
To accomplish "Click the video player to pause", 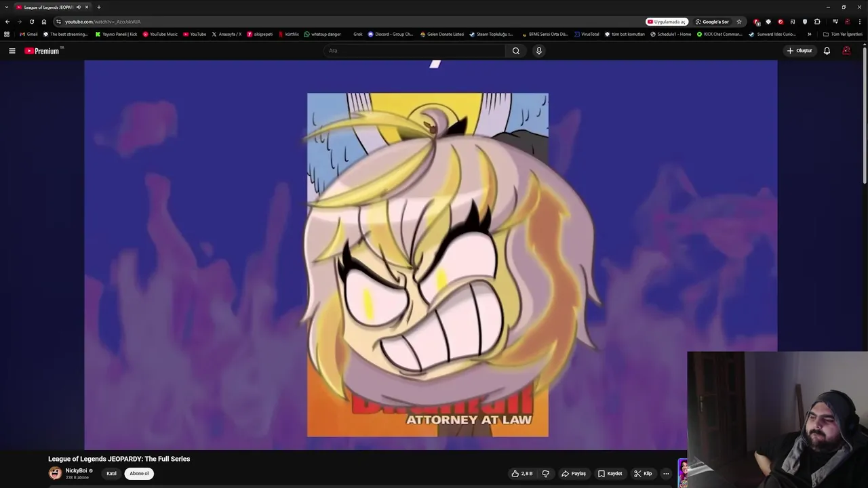I will click(x=431, y=255).
